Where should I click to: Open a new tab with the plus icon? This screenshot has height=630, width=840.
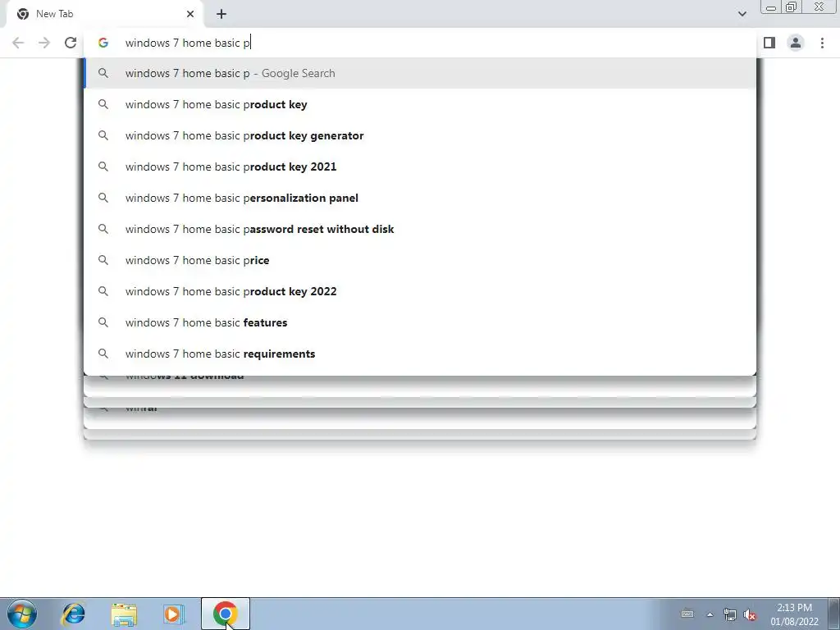221,14
